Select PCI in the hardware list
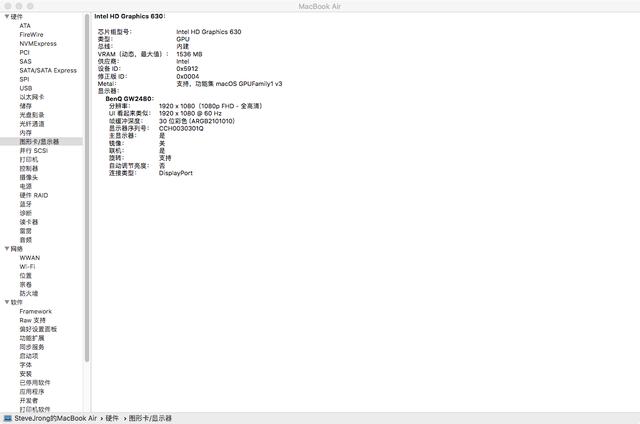Screen dimensions: 640x424 click(x=24, y=52)
